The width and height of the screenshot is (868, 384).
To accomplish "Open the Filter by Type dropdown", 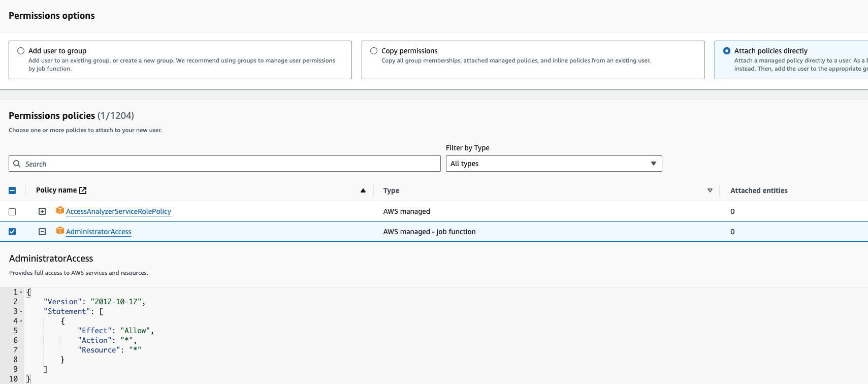I will point(554,164).
